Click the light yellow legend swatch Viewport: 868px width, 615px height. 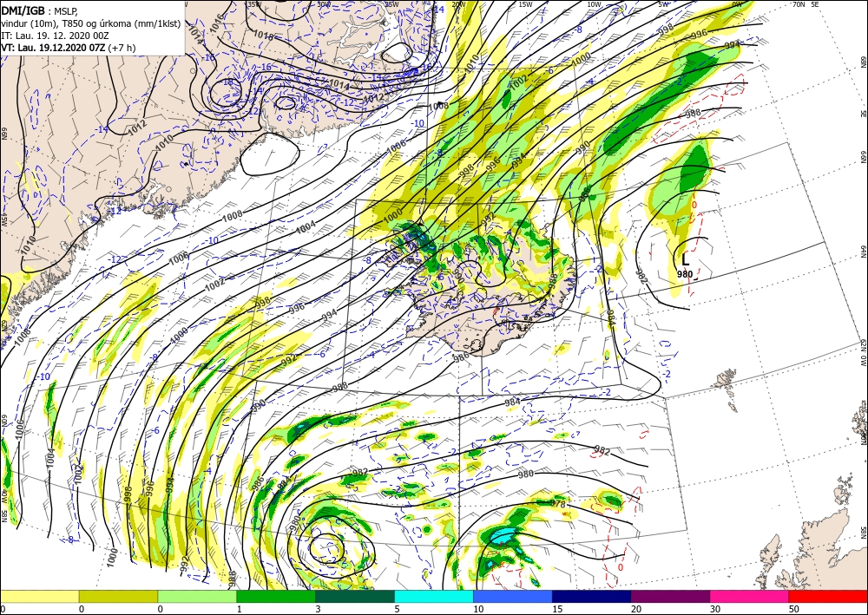(x=39, y=596)
